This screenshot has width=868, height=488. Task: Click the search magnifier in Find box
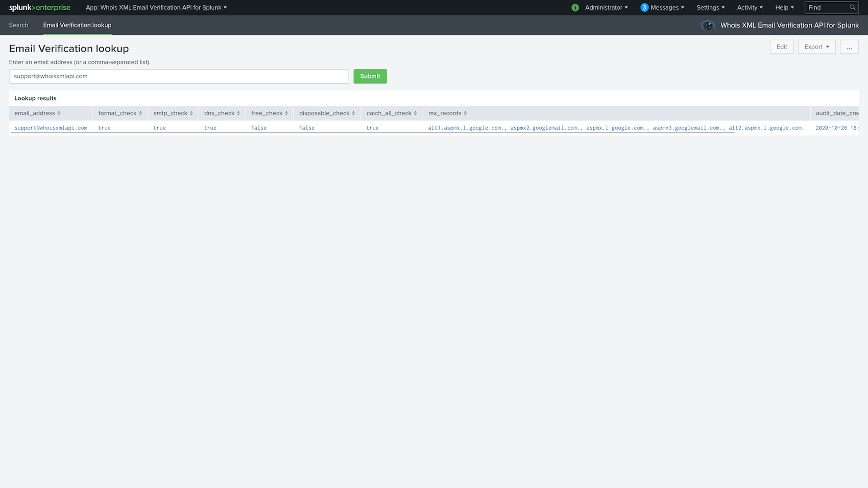(x=852, y=8)
